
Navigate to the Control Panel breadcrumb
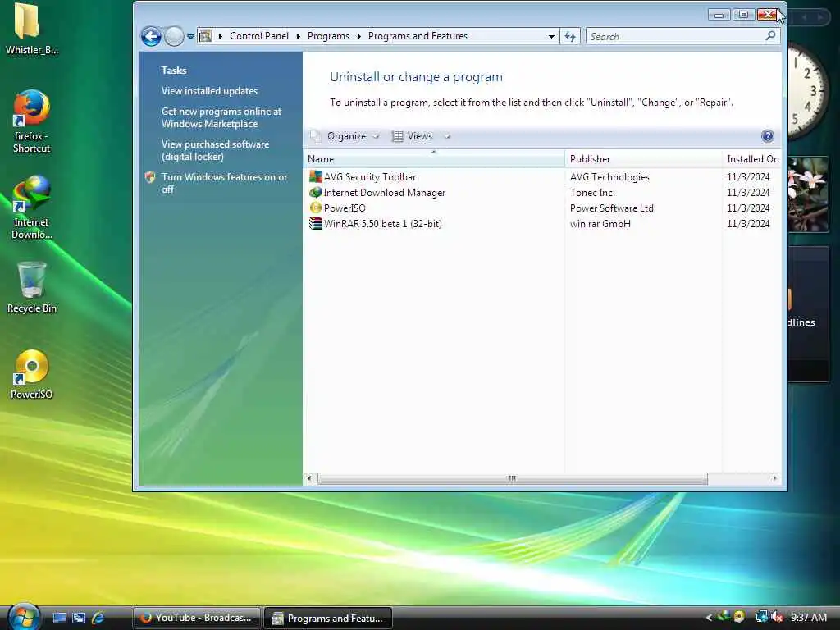(258, 36)
